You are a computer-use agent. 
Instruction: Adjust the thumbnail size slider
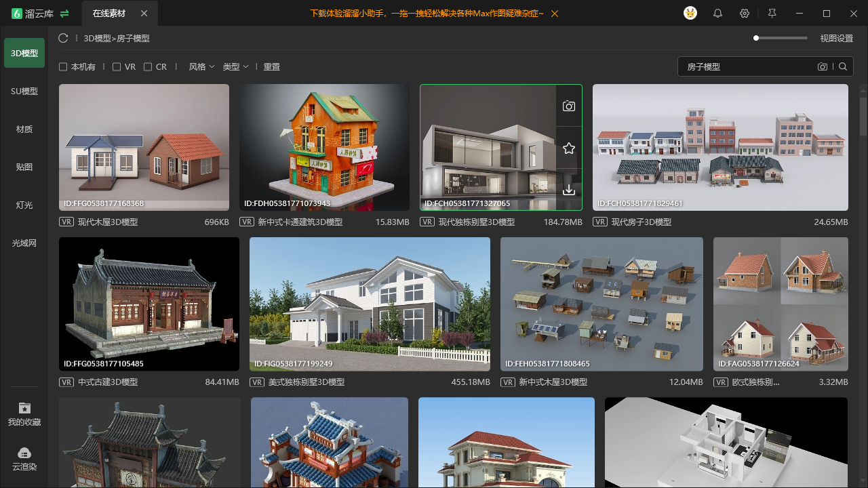click(x=781, y=38)
